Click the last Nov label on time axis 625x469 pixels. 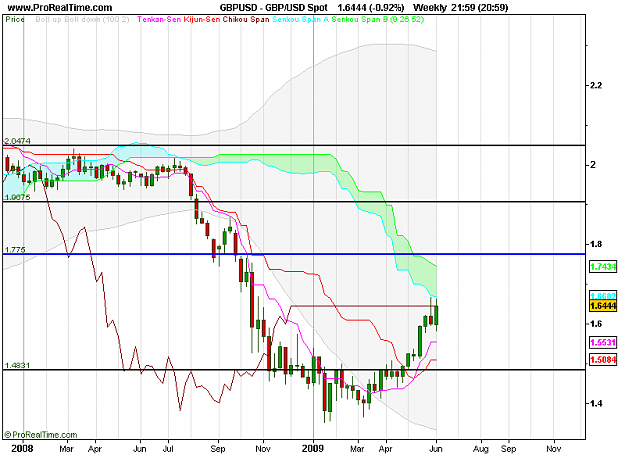click(553, 449)
